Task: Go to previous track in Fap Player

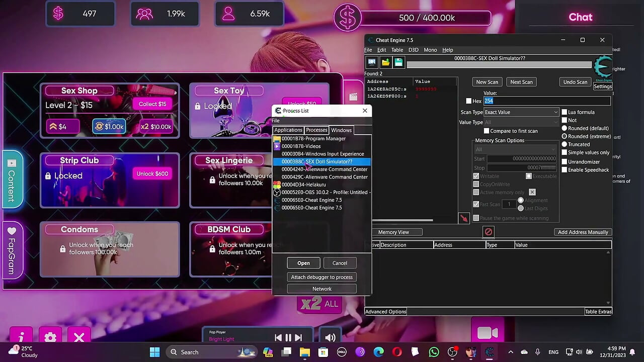Action: pos(278,338)
